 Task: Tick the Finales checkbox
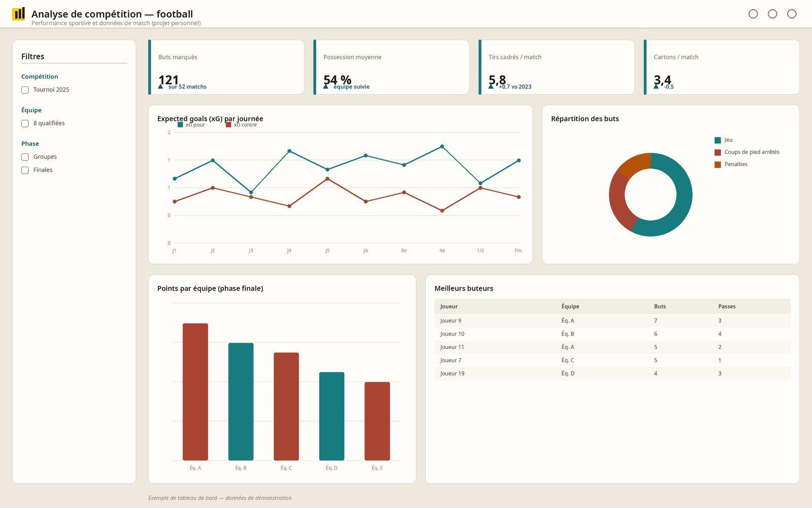click(25, 170)
